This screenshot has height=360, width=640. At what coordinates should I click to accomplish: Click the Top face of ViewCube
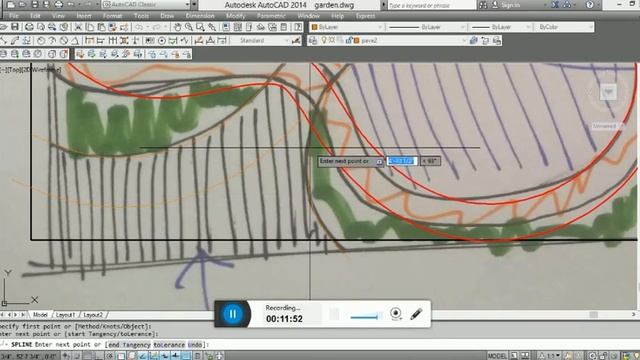[x=608, y=92]
